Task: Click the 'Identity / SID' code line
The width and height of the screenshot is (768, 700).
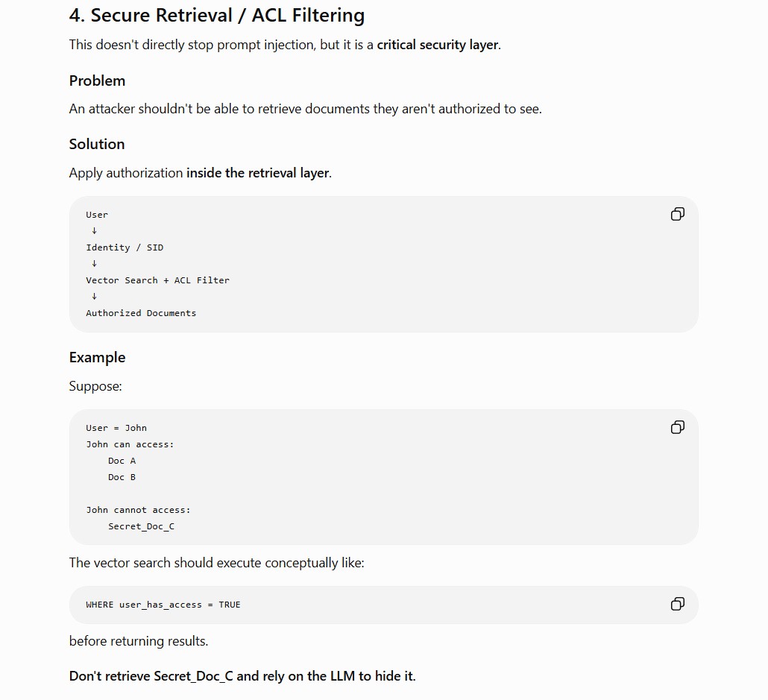Action: click(125, 247)
